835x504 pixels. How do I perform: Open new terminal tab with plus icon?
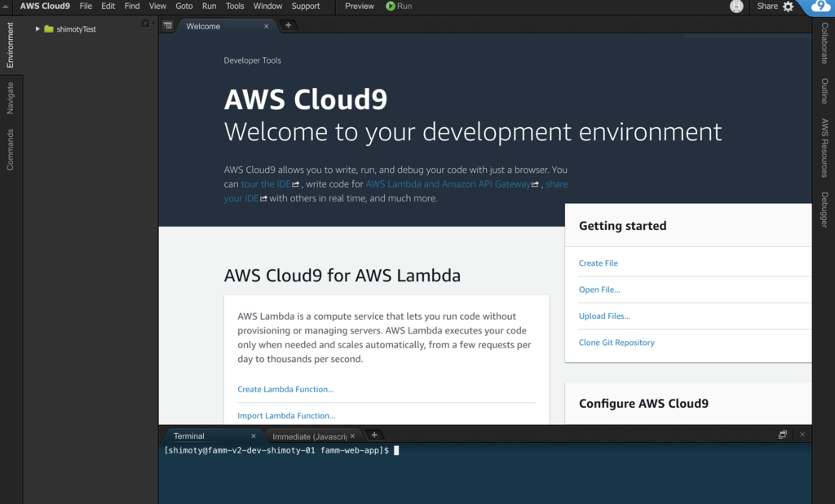[374, 435]
